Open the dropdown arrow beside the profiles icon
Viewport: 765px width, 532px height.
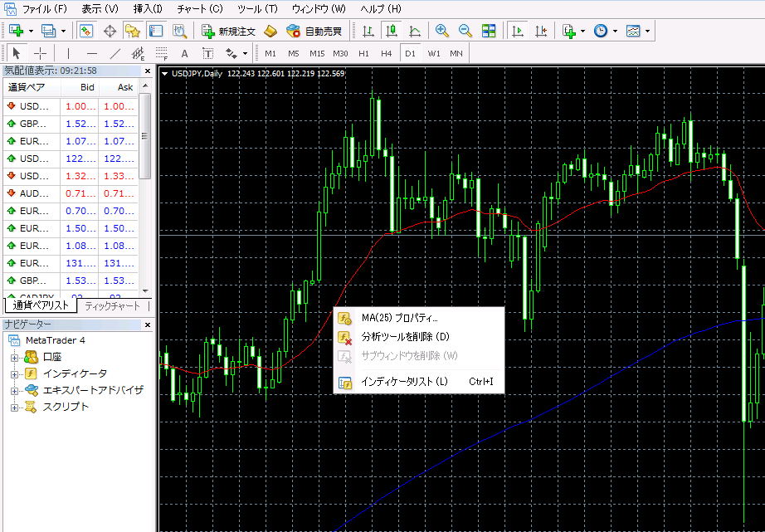click(63, 32)
